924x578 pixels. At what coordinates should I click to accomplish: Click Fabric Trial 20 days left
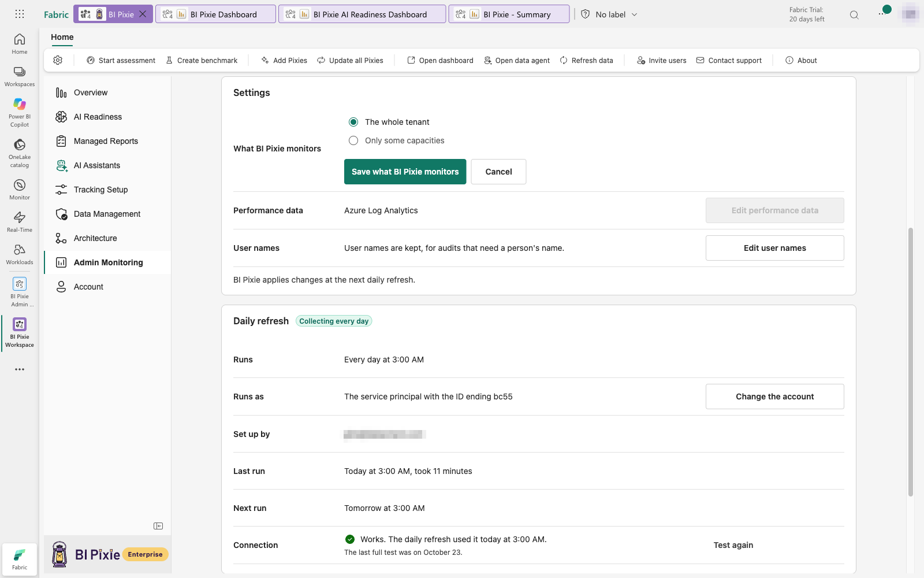(807, 14)
